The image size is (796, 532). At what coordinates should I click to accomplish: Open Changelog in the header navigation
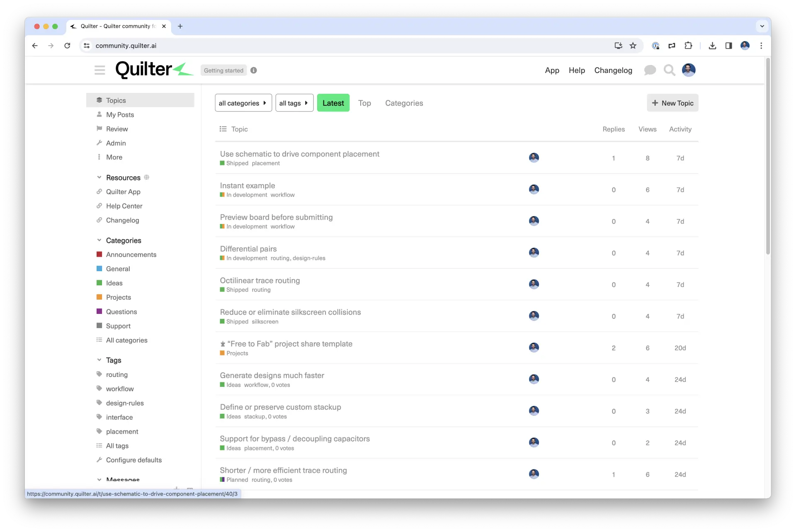coord(613,70)
